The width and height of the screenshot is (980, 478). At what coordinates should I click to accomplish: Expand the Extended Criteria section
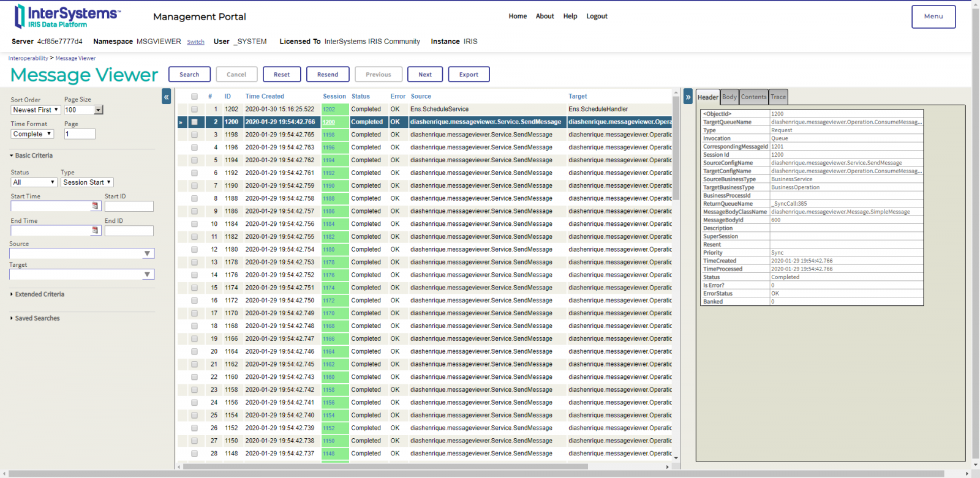[x=39, y=294]
